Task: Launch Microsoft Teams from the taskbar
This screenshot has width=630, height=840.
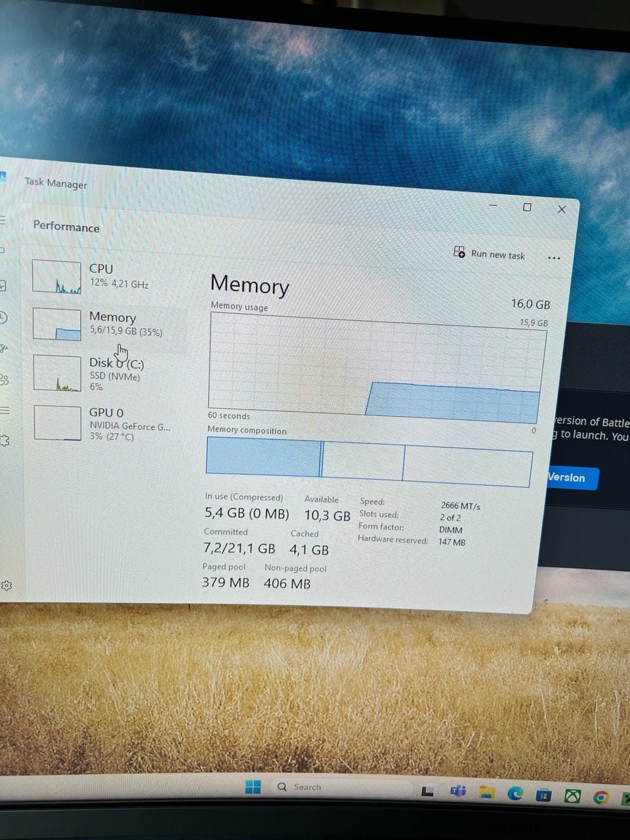Action: tap(458, 792)
